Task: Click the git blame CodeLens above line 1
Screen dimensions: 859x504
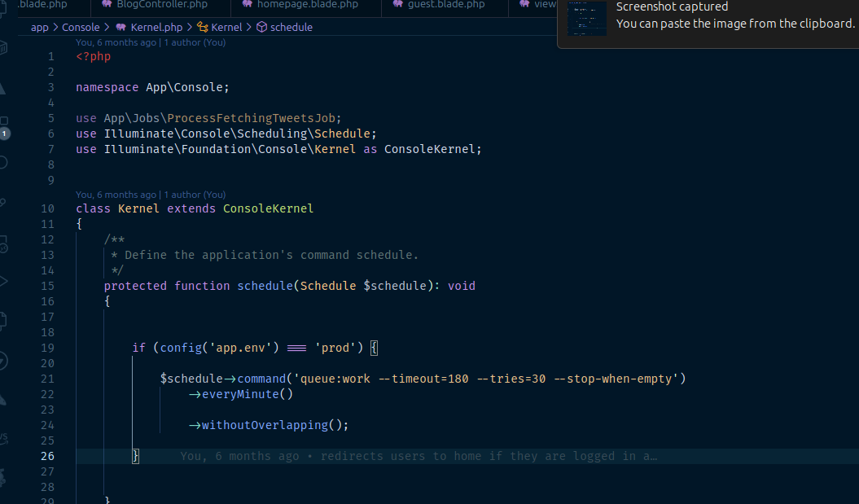Action: click(150, 42)
